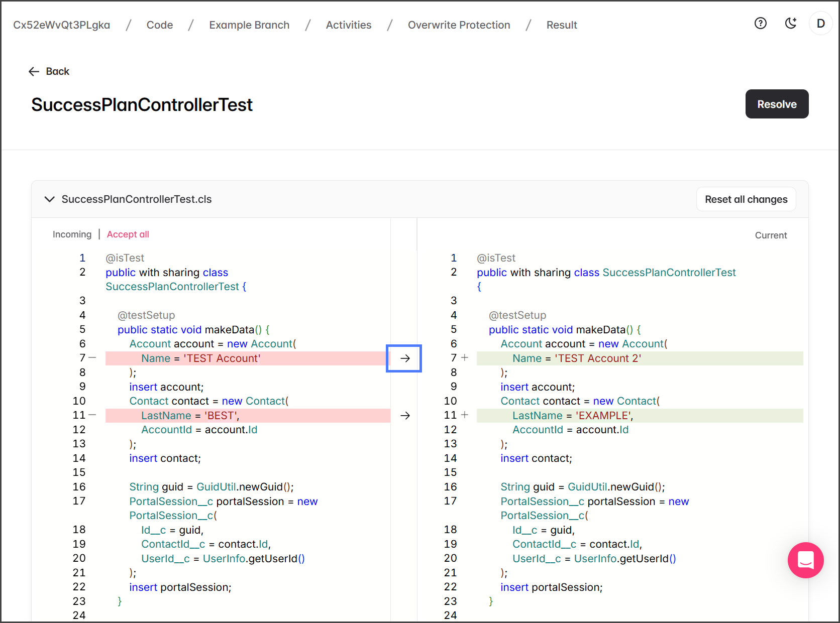Accept incoming change arrow for line 11
Screen dimensions: 840x623
point(404,416)
